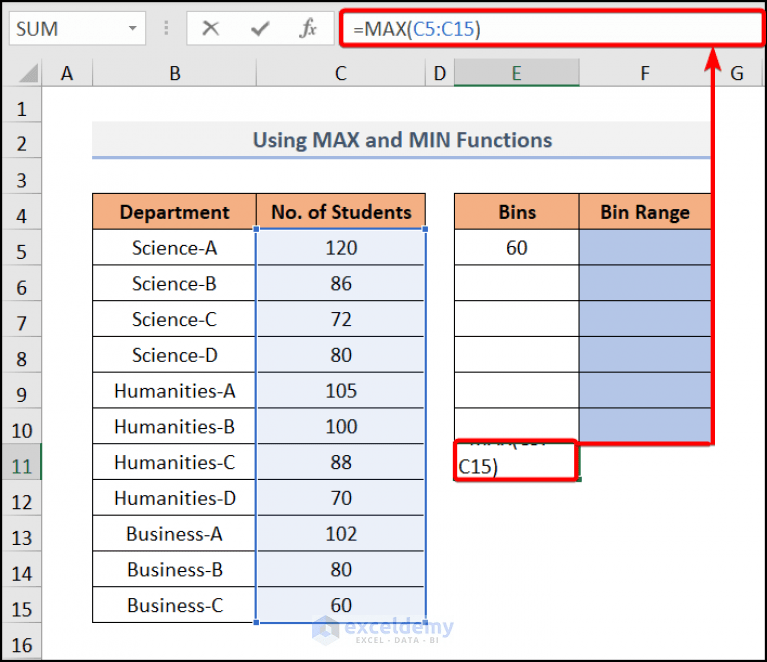Screen dimensions: 767x662
Task: Click the 'Bins' header cell
Action: pos(517,212)
